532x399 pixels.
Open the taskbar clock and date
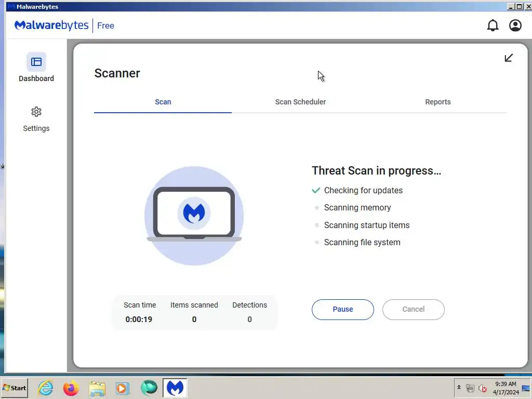pos(506,388)
